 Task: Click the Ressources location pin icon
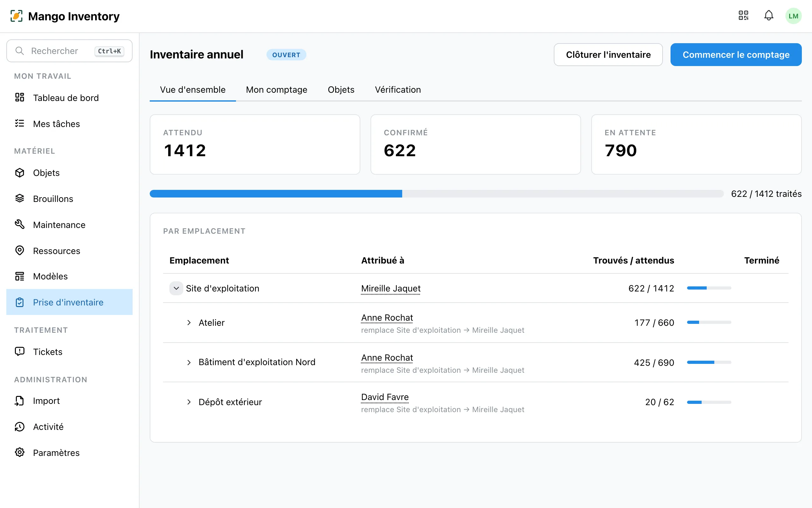tap(20, 251)
